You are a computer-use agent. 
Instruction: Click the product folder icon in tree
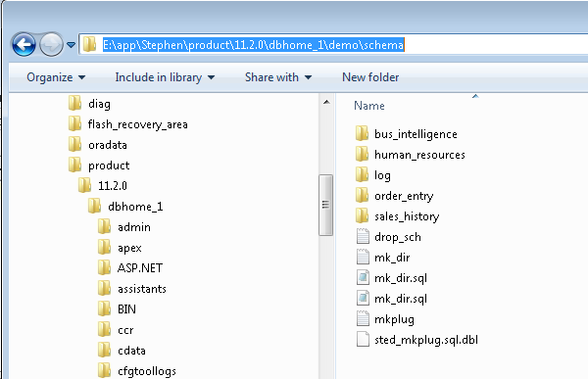75,165
